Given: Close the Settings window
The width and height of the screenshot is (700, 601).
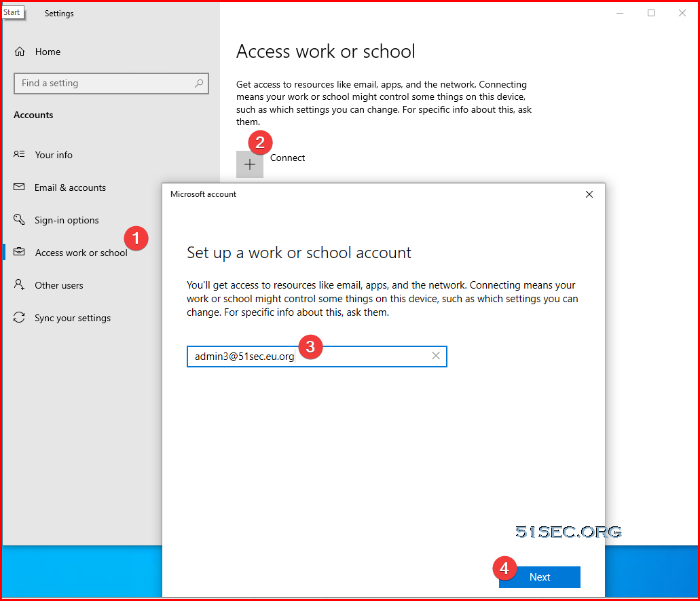Looking at the screenshot, I should pos(682,14).
